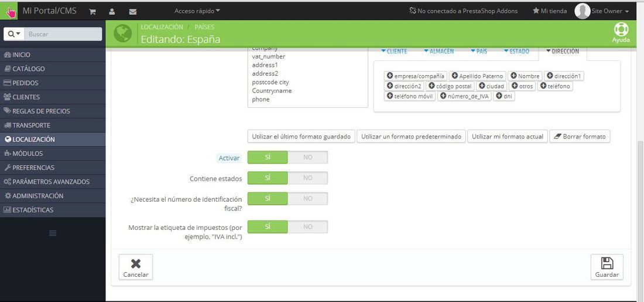Add the ciudad field tag
The height and width of the screenshot is (302, 644).
492,86
